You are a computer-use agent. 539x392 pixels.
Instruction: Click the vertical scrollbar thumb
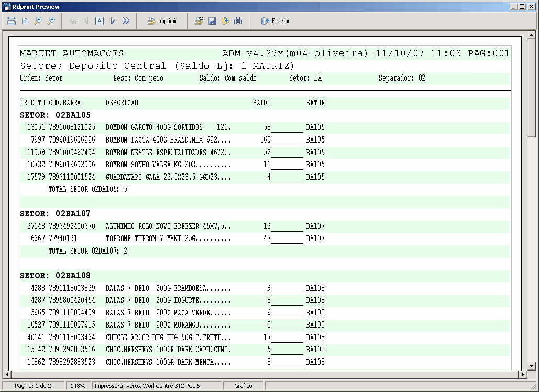pos(531,88)
